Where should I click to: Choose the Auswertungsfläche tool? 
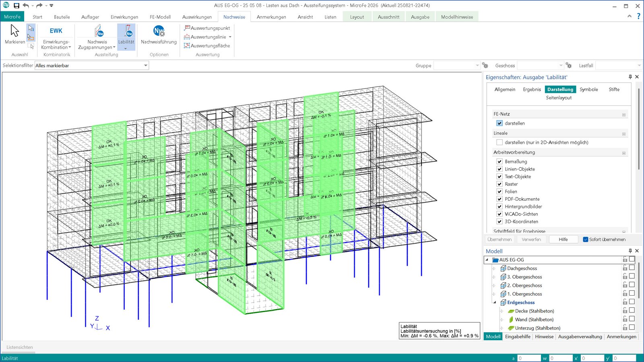pyautogui.click(x=207, y=46)
